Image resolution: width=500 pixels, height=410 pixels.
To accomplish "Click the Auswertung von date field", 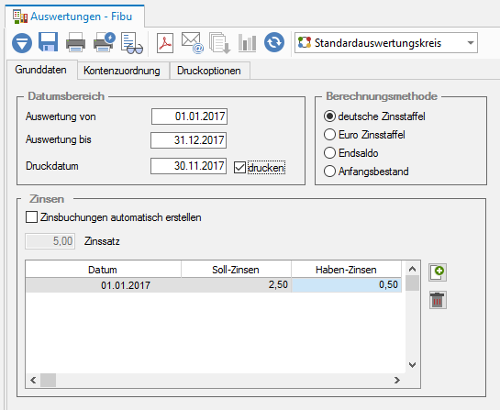I will click(x=189, y=116).
